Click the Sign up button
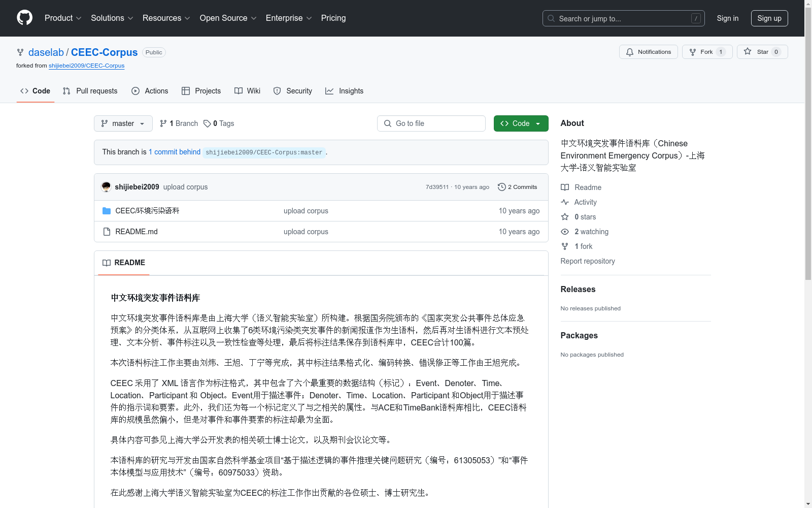Viewport: 812px width, 508px height. [x=769, y=18]
